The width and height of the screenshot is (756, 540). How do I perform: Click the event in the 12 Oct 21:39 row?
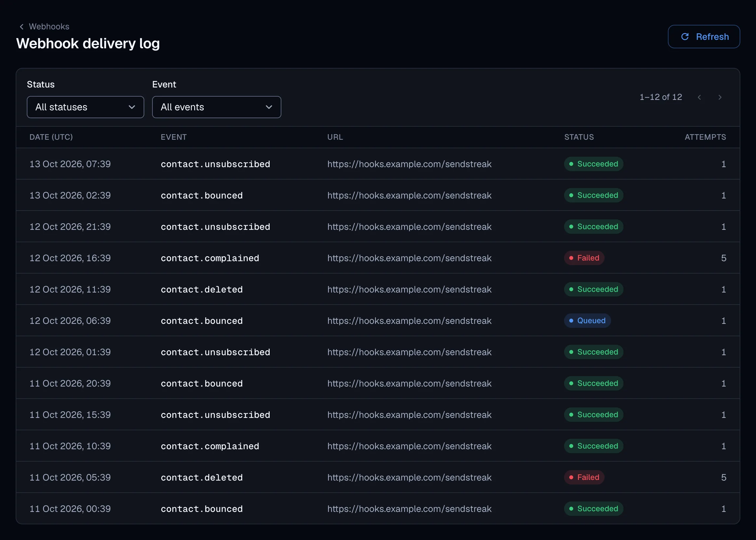[215, 227]
